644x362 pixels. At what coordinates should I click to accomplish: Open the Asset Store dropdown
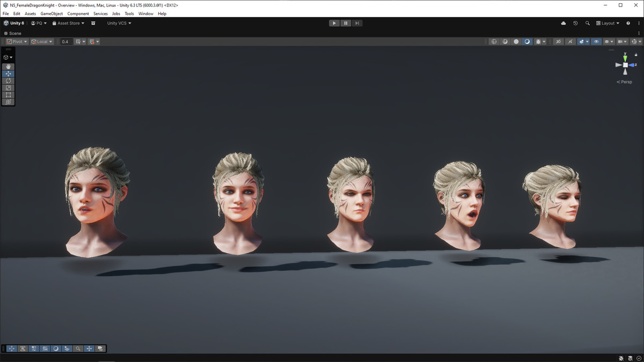68,23
